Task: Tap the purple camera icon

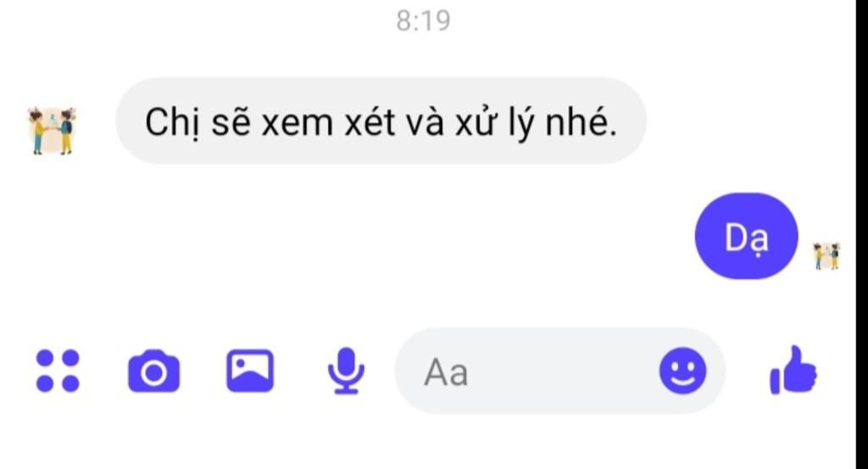Action: (154, 371)
